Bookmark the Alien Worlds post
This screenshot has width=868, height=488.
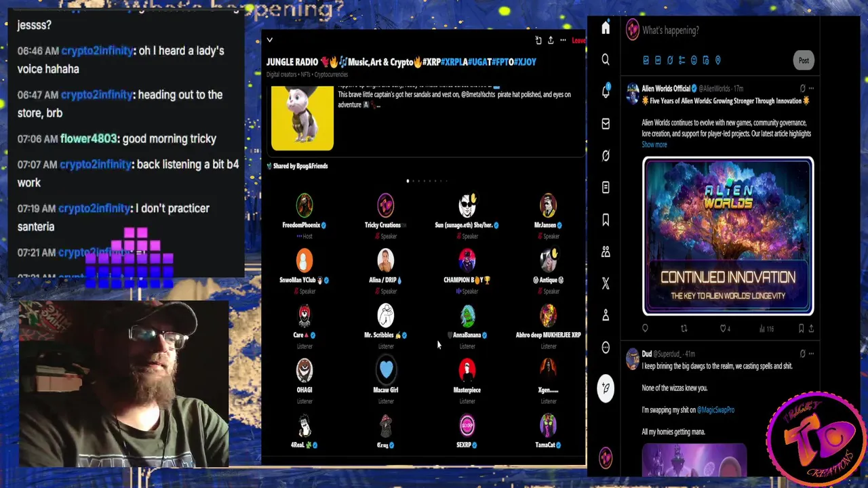pos(801,329)
